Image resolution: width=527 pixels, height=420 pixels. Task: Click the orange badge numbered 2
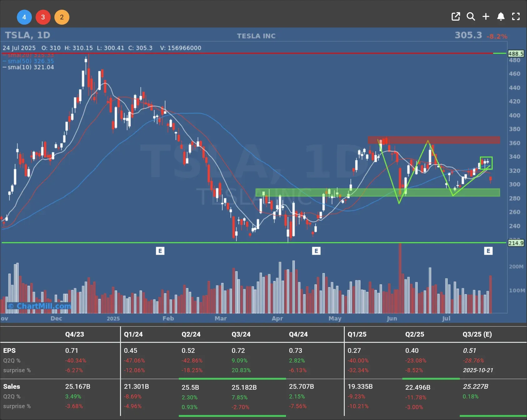click(x=62, y=17)
